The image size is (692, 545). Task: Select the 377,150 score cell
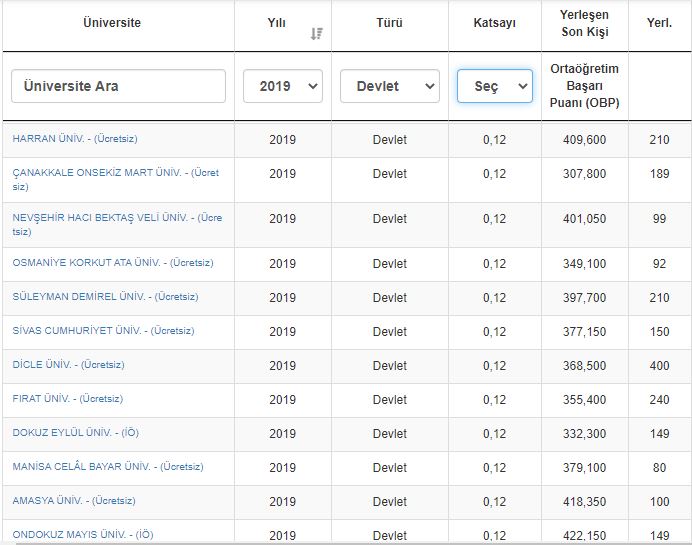[x=585, y=332]
